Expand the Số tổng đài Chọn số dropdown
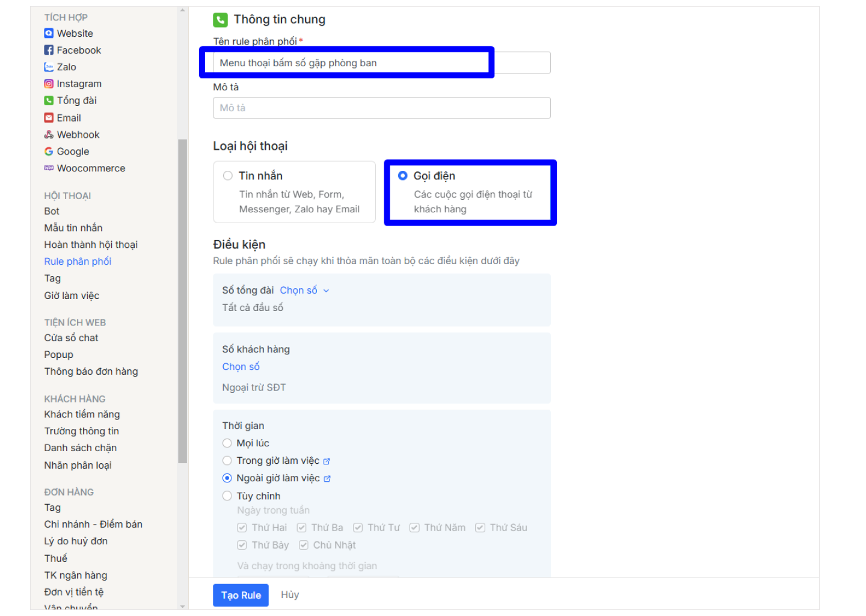Screen dimensions: 866x616 [x=304, y=291]
